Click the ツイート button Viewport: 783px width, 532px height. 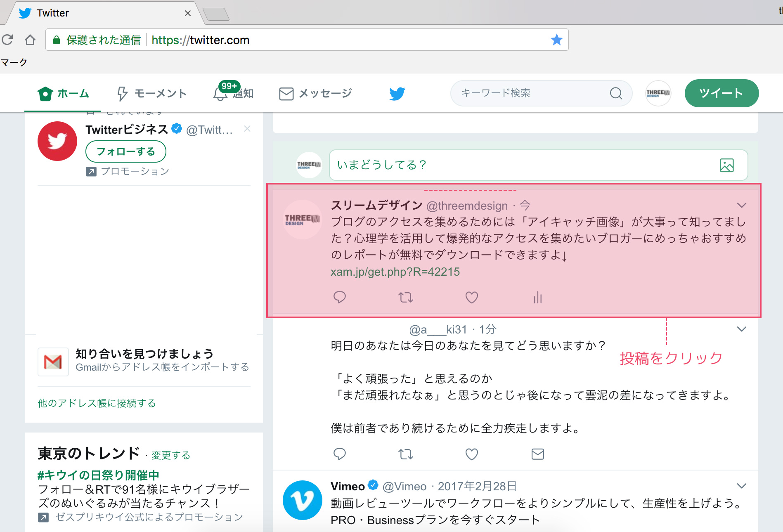coord(721,93)
